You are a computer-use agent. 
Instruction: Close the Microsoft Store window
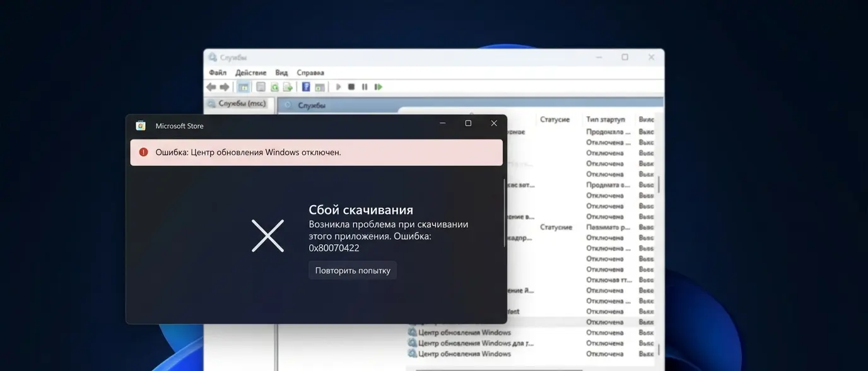494,124
